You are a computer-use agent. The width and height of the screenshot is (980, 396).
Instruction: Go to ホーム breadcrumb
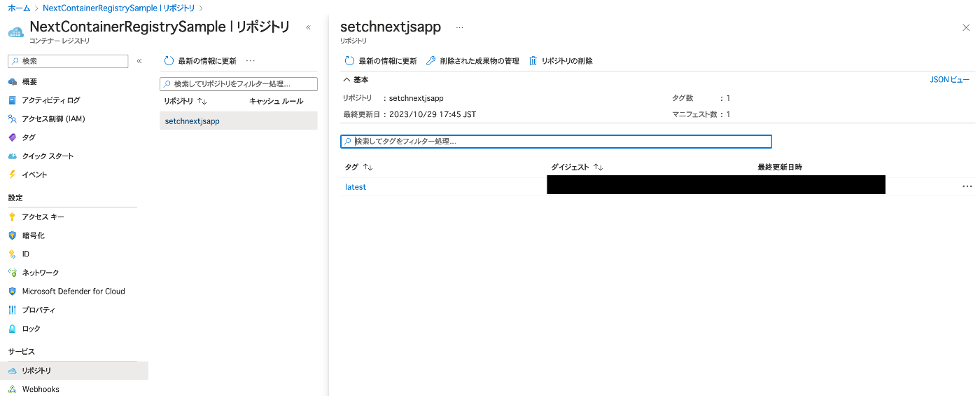pos(19,8)
